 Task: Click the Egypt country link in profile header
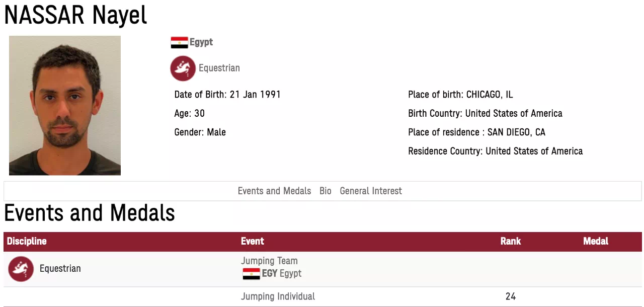coord(201,42)
